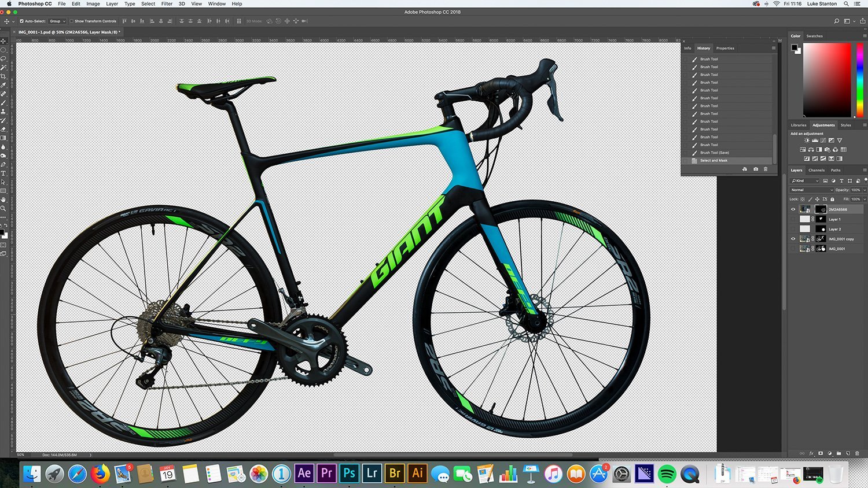Open the Filter menu
Screen dimensions: 868x488
[166, 4]
